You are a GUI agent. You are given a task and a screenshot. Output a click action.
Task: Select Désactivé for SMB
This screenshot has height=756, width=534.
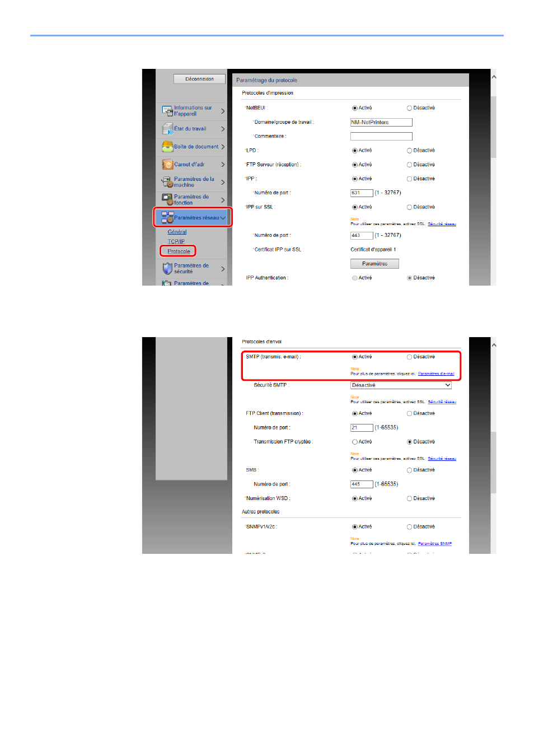point(410,470)
